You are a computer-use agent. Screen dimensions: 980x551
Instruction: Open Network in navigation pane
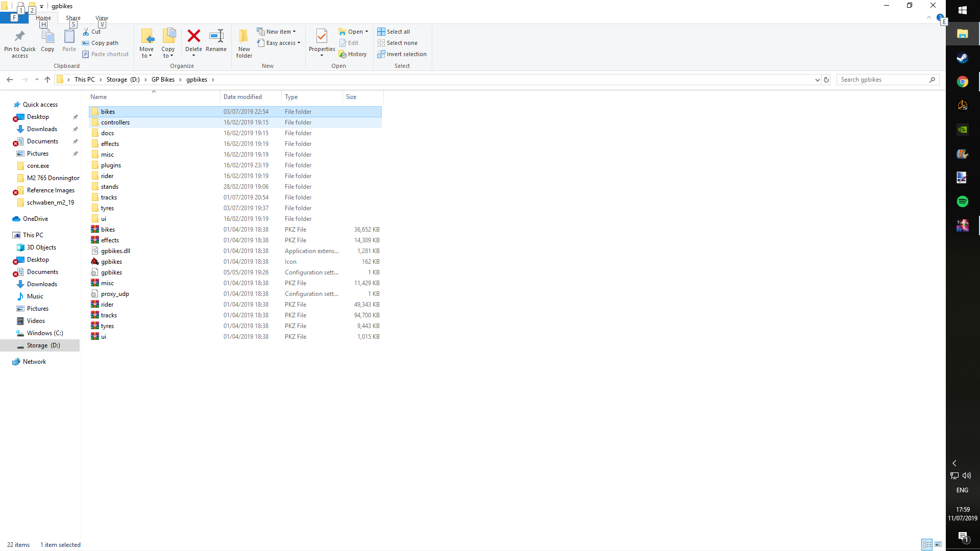click(34, 362)
